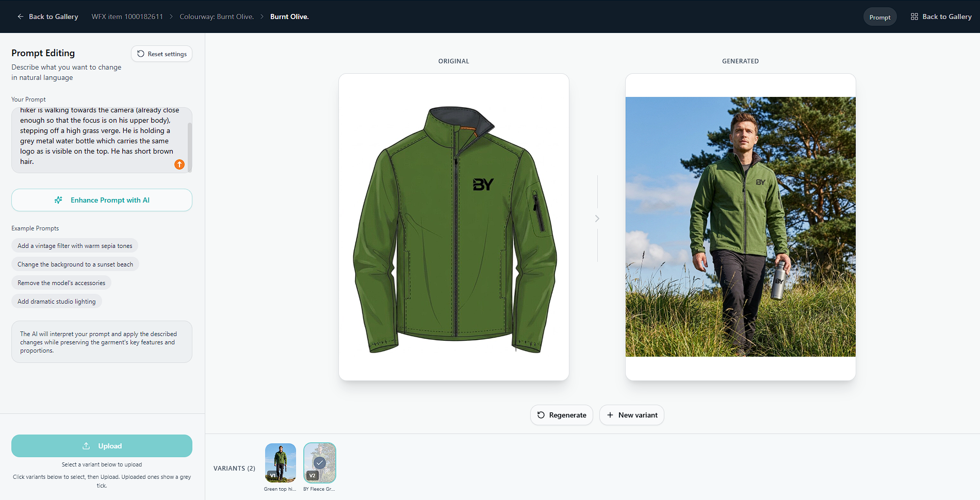
Task: Click 'Select a variant below to upload' text
Action: pyautogui.click(x=102, y=464)
